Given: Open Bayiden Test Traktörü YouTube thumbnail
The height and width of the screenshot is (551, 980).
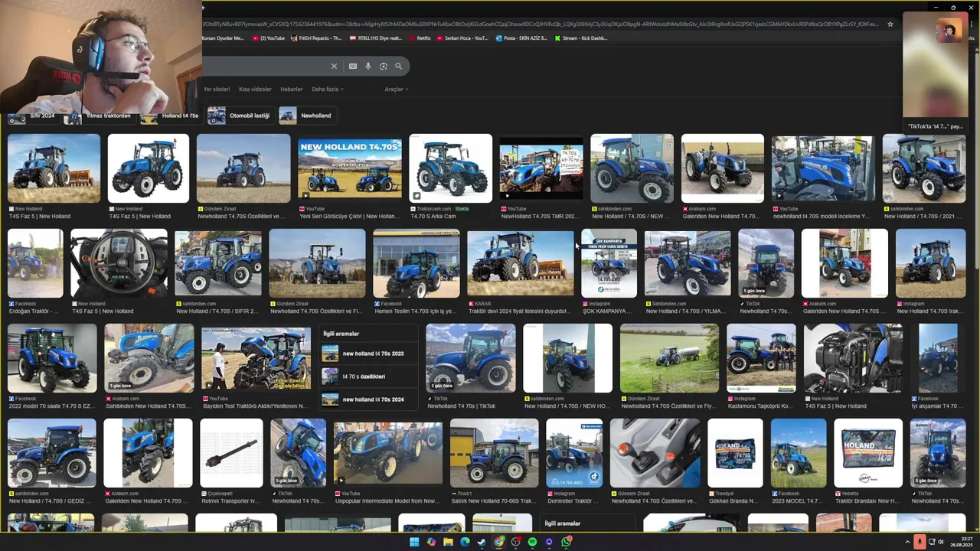Looking at the screenshot, I should pyautogui.click(x=256, y=358).
